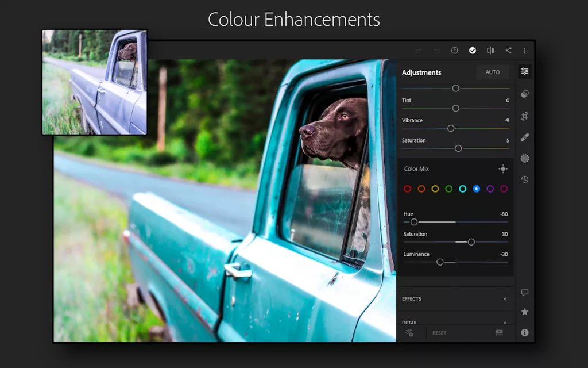Click the Vibrance slider handle
588x368 pixels.
tap(451, 128)
